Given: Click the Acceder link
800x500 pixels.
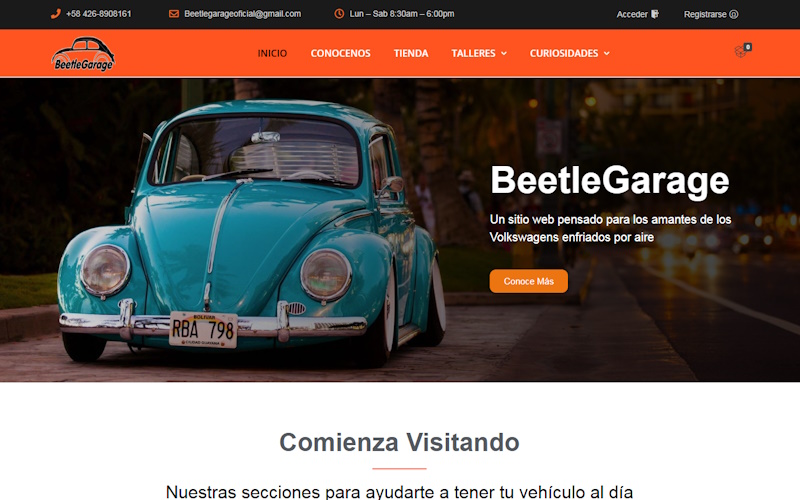Looking at the screenshot, I should pyautogui.click(x=632, y=14).
